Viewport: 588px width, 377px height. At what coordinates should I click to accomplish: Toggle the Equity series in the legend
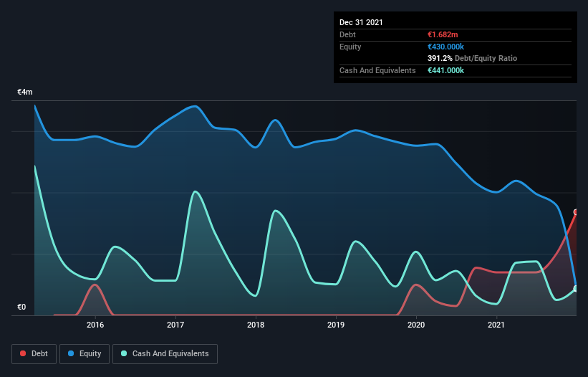(85, 354)
